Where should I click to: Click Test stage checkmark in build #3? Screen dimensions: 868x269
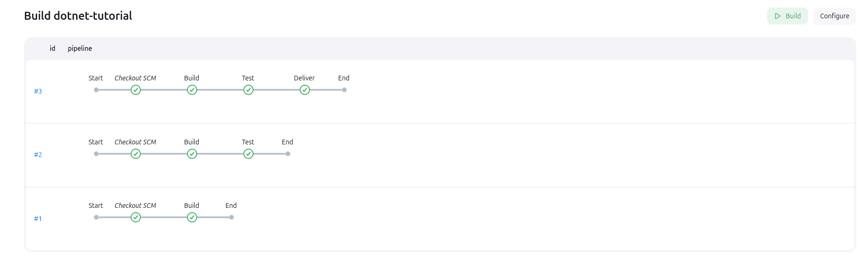(248, 90)
